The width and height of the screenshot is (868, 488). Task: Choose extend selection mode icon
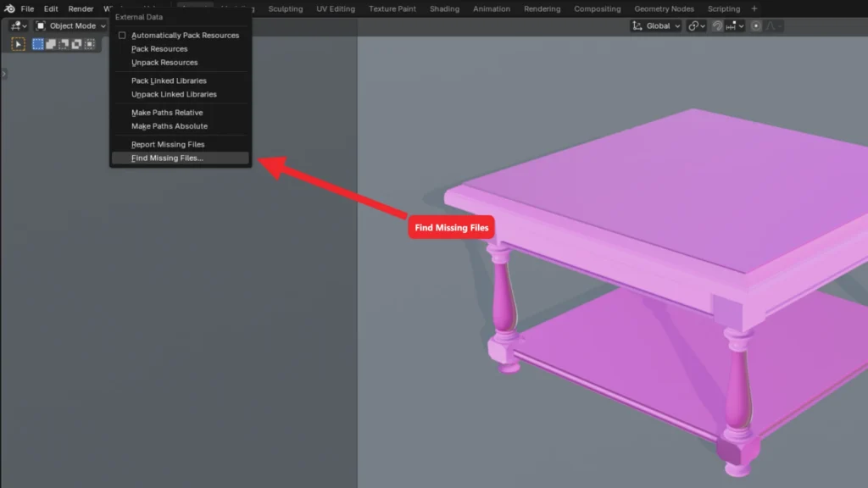51,44
